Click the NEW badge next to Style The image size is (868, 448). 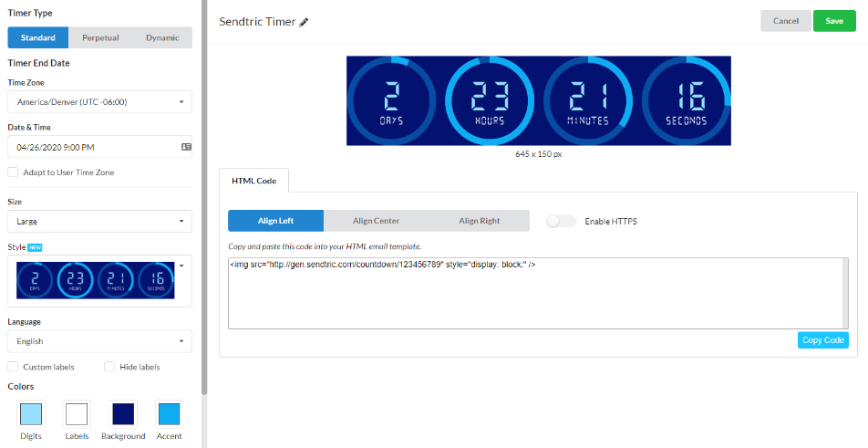point(35,247)
